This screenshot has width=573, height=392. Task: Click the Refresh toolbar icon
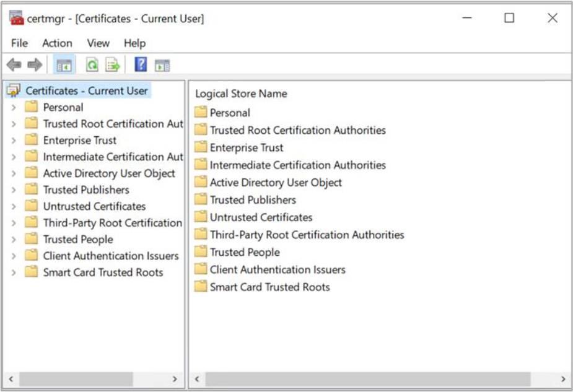point(92,64)
